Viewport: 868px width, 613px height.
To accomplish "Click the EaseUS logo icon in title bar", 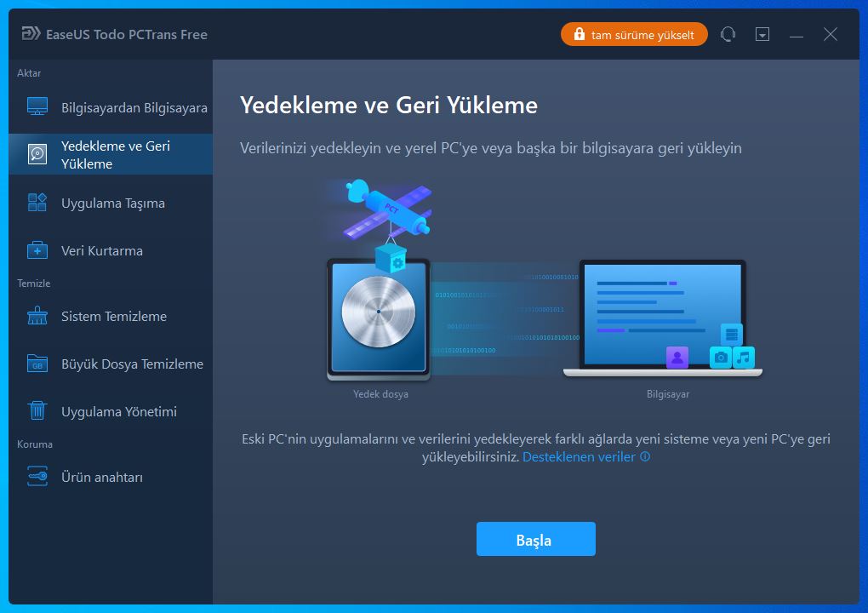I will [x=31, y=34].
